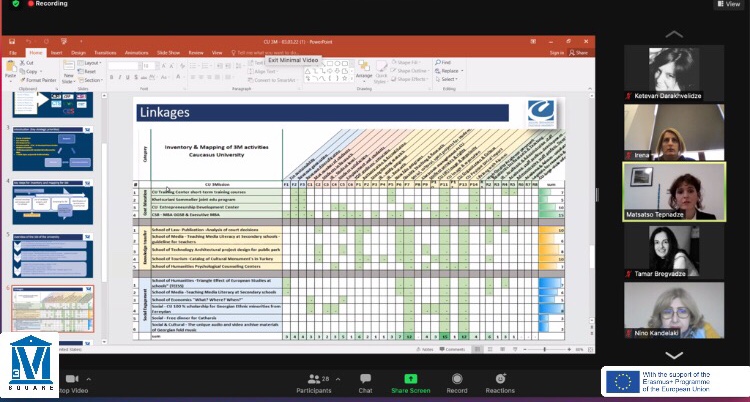Start Slide Show from status bar icon
Image resolution: width=750 pixels, height=402 pixels.
point(515,349)
